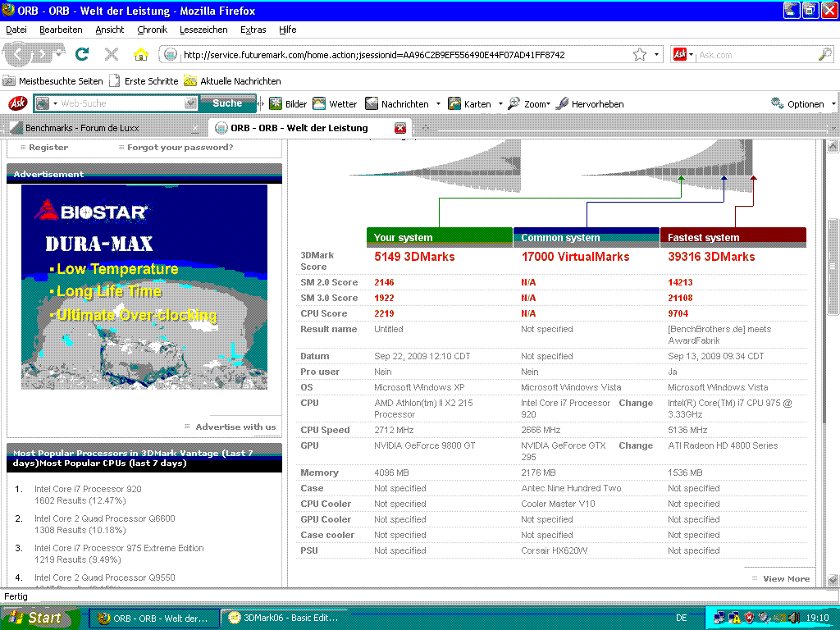Click Change link next to CPU row
The image size is (840, 630).
pos(636,403)
